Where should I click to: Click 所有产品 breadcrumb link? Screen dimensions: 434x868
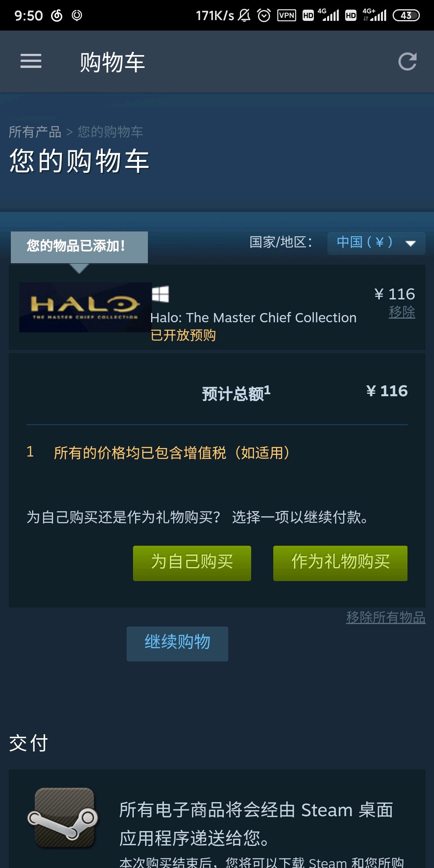(x=35, y=132)
